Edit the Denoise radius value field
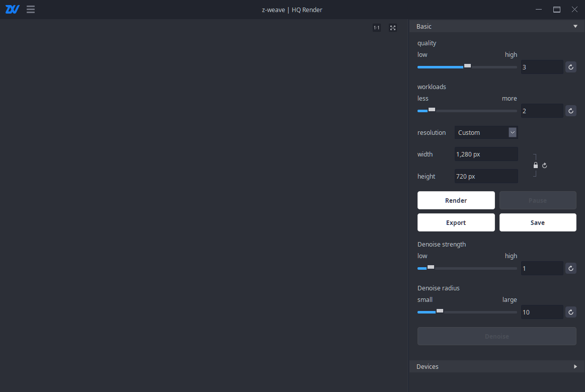This screenshot has width=585, height=392. tap(542, 312)
